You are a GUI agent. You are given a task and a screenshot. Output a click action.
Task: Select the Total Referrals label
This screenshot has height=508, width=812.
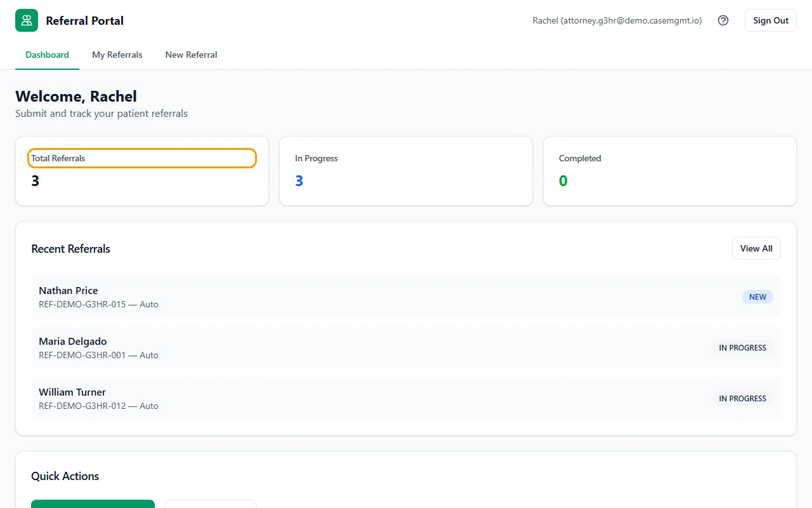pyautogui.click(x=58, y=158)
